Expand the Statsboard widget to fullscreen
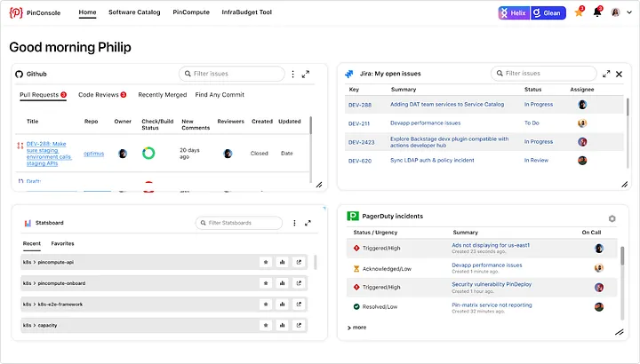 308,223
